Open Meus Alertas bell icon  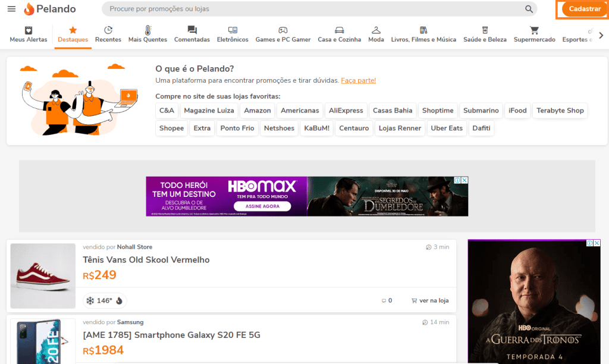point(28,31)
